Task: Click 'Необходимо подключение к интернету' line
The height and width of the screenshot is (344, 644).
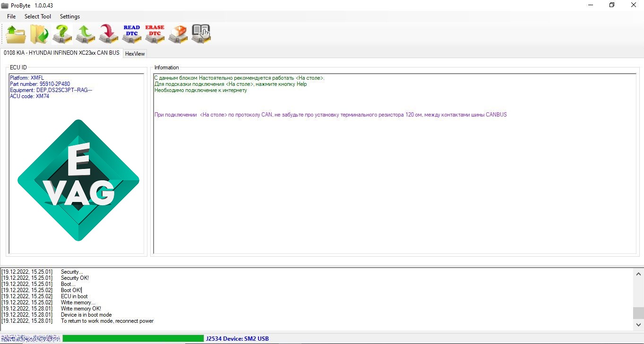Action: coord(201,90)
